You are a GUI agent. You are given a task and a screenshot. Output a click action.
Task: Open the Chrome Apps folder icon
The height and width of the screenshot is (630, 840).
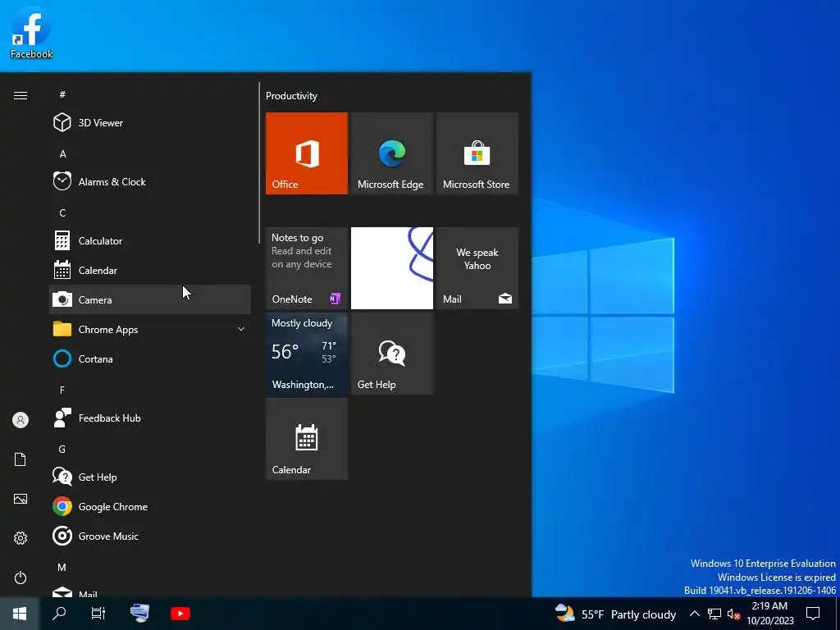tap(62, 329)
